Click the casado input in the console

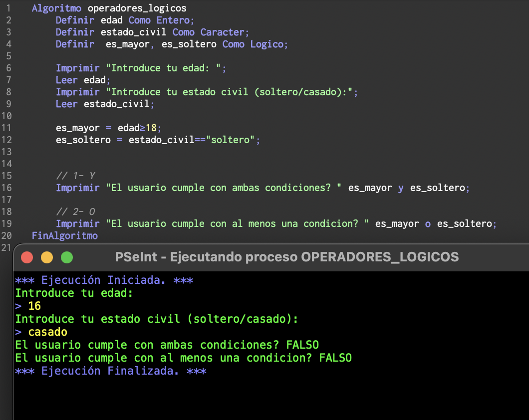[x=47, y=332]
